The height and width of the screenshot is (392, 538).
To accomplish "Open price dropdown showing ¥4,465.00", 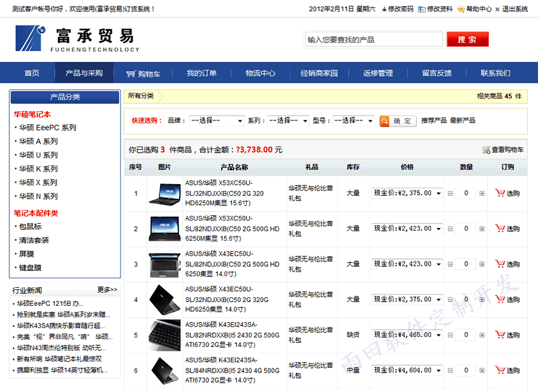I will pyautogui.click(x=407, y=335).
